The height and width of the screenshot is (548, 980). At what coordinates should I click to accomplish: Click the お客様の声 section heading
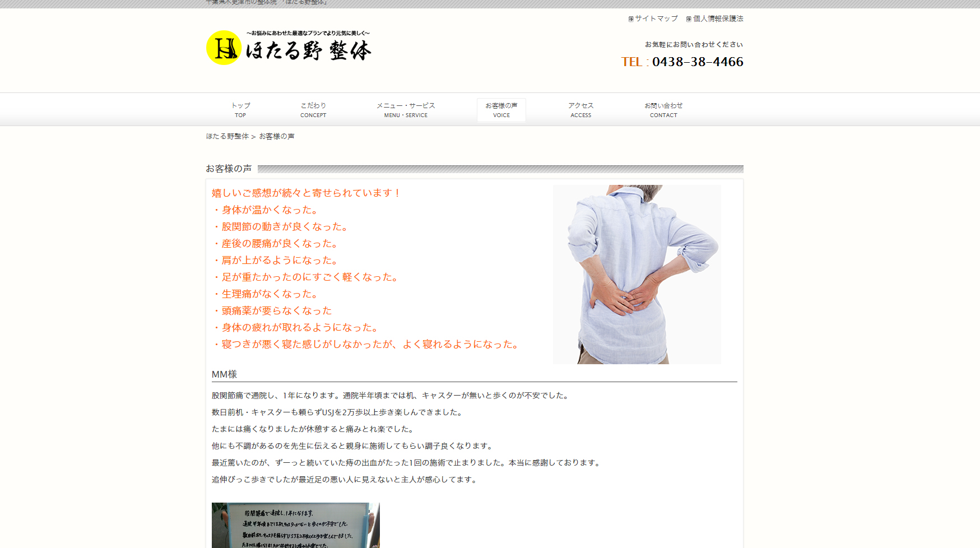tap(229, 169)
